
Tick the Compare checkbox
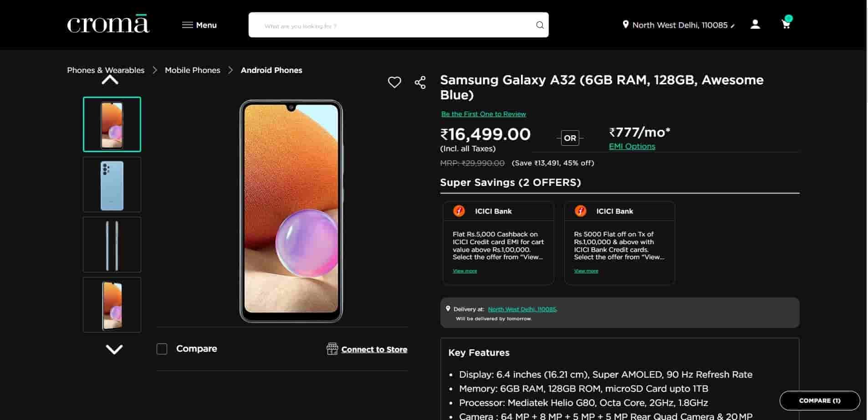coord(162,349)
